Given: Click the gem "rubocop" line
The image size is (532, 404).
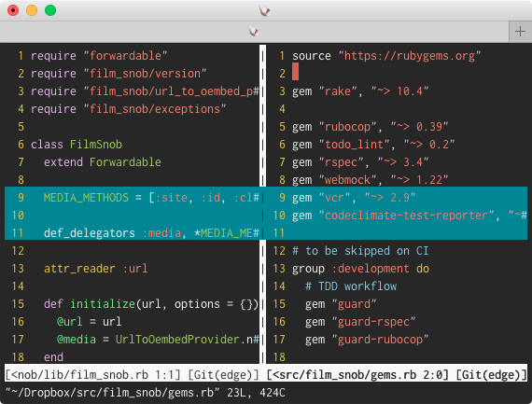Looking at the screenshot, I should click(371, 127).
